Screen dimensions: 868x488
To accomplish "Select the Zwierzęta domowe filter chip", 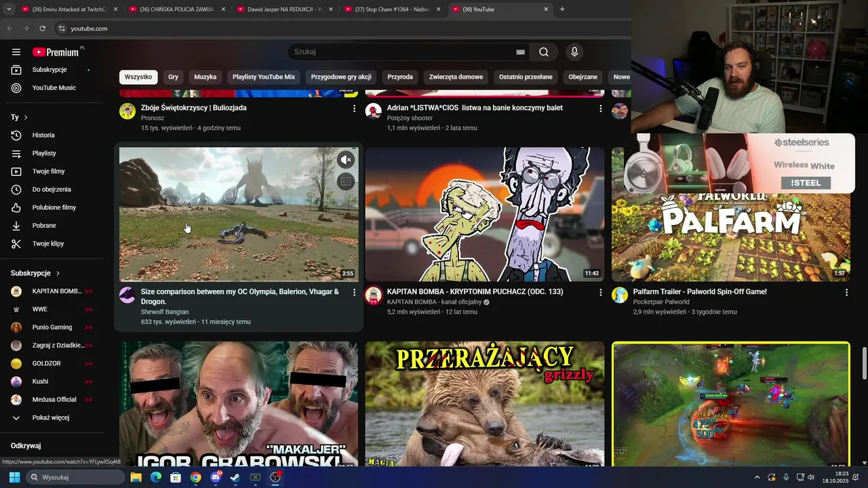I will (x=456, y=77).
